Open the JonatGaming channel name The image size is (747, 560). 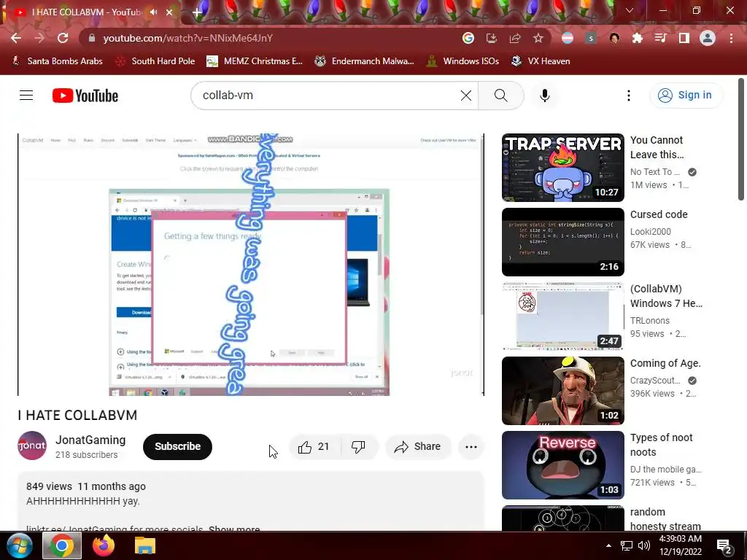point(90,440)
